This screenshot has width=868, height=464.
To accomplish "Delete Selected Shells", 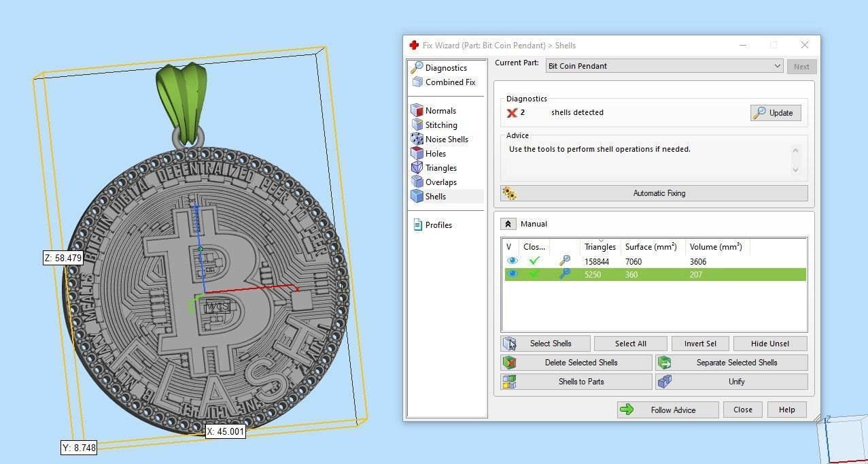I will click(576, 363).
